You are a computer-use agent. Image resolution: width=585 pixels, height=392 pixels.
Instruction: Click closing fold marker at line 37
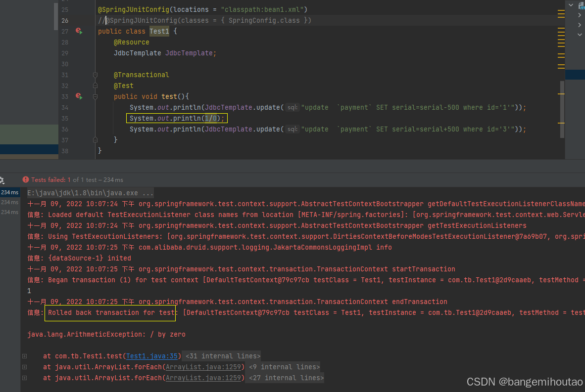click(x=95, y=140)
